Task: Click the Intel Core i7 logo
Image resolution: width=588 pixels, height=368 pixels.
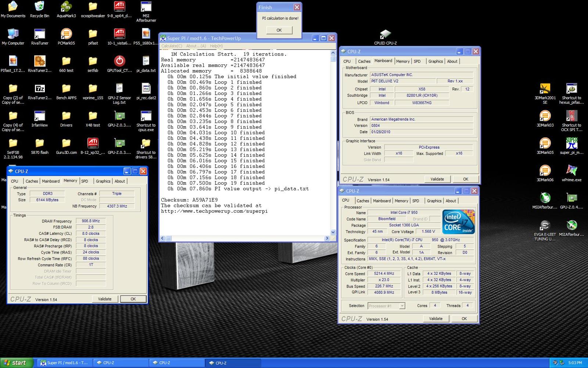Action: point(458,222)
